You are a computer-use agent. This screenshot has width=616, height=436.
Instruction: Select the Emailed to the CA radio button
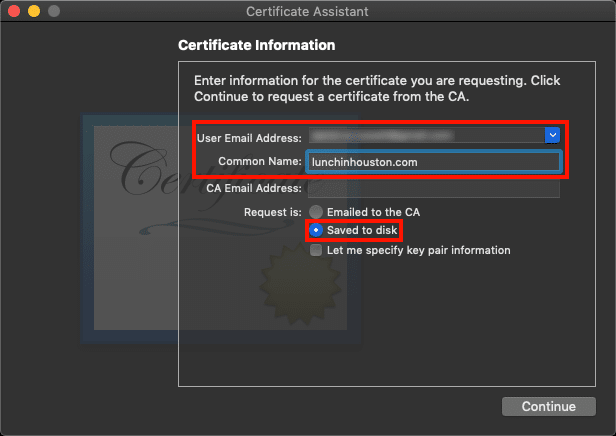pos(316,212)
